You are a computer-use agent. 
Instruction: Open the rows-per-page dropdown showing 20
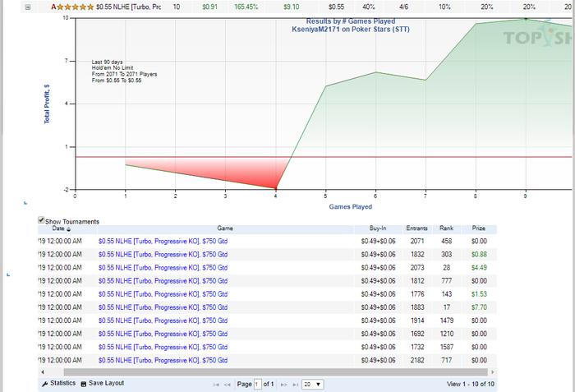tap(313, 385)
